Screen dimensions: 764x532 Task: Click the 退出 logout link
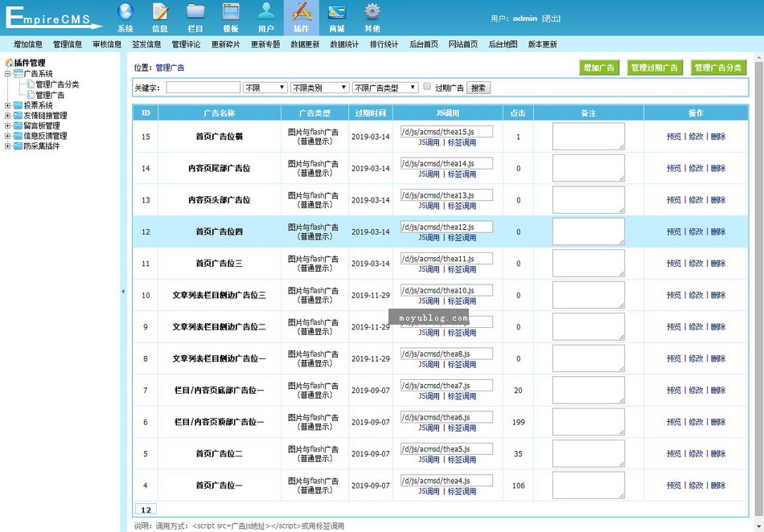coord(551,18)
